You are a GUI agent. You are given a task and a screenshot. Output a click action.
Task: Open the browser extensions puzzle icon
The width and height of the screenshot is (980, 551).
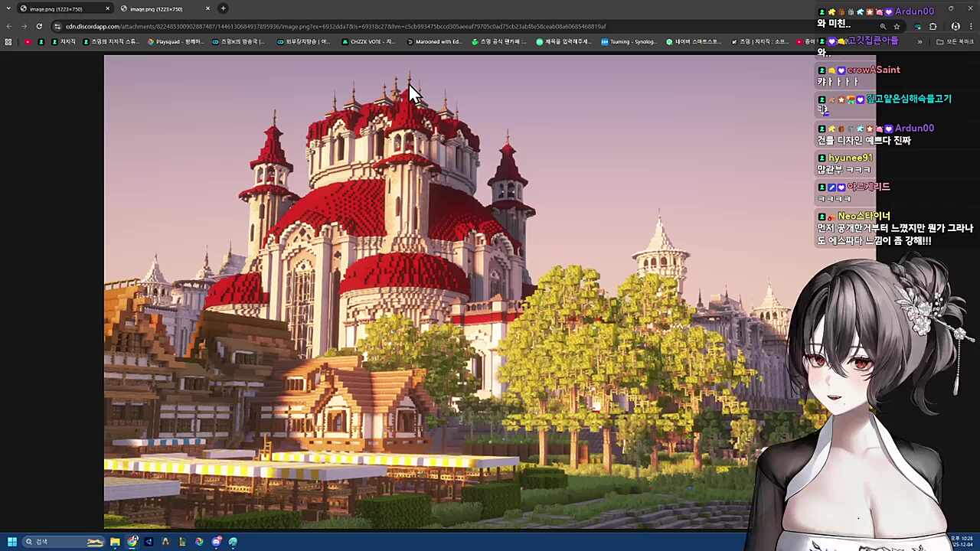pyautogui.click(x=933, y=26)
